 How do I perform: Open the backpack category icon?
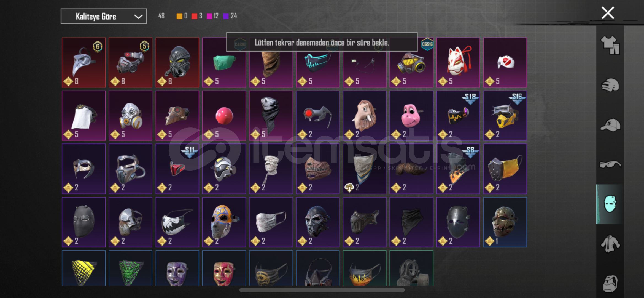610,283
